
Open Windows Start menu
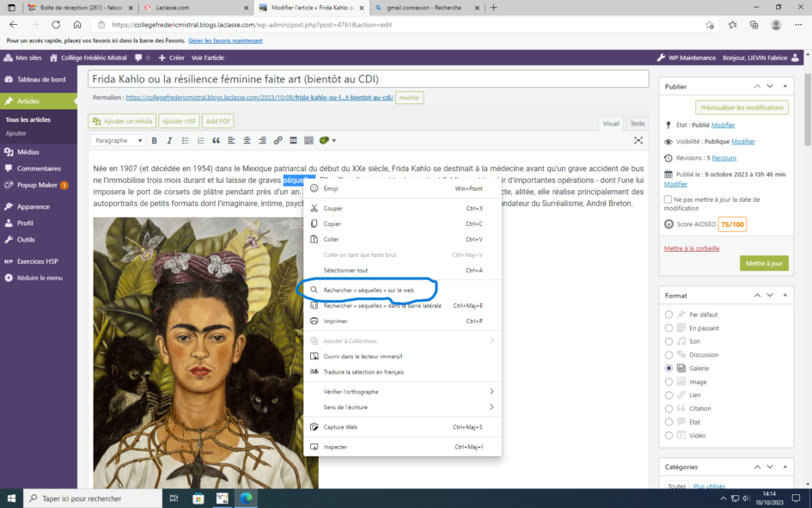click(x=11, y=499)
